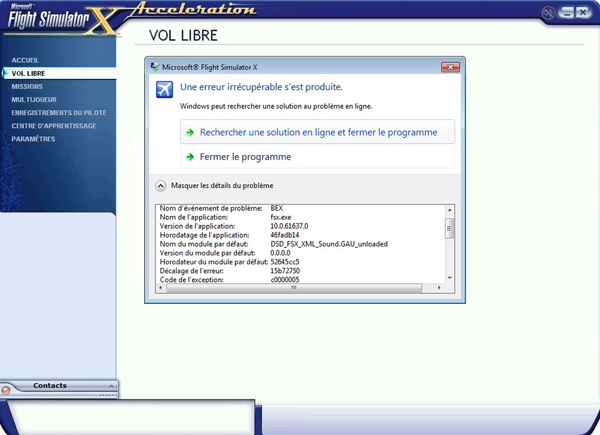
Task: Expand the Contacts panel chevron
Action: [111, 386]
